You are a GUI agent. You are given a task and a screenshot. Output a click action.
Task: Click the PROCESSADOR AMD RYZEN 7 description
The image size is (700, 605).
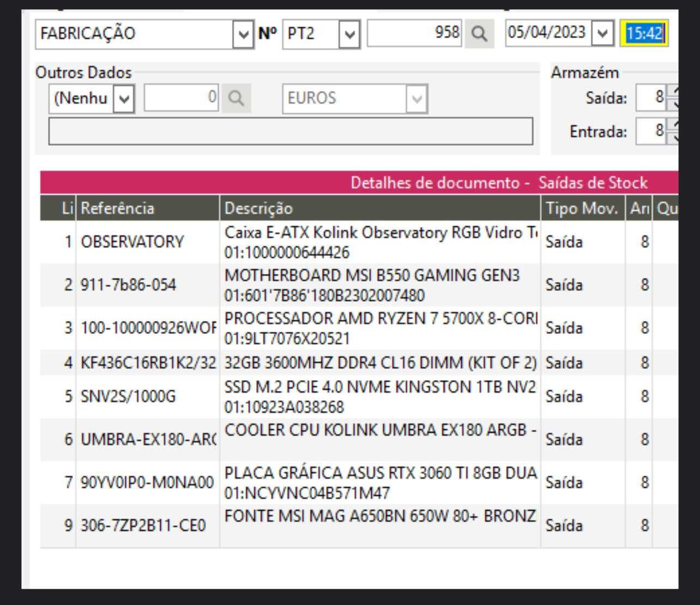pos(380,328)
